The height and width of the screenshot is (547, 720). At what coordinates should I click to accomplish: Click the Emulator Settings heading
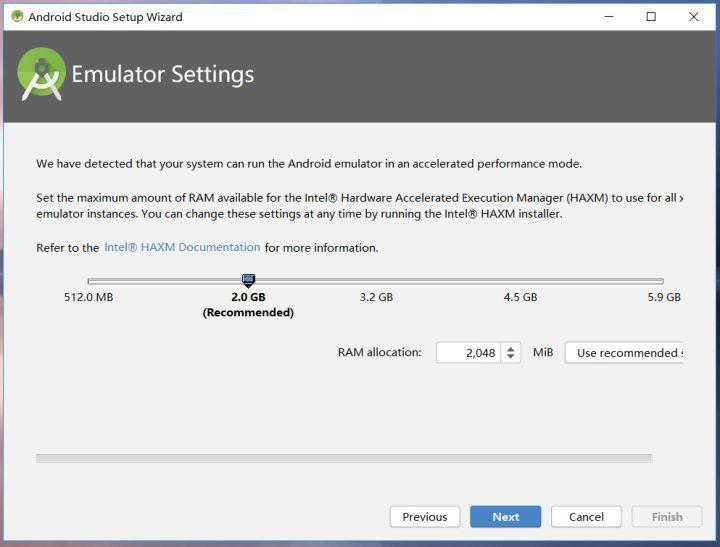tap(163, 74)
